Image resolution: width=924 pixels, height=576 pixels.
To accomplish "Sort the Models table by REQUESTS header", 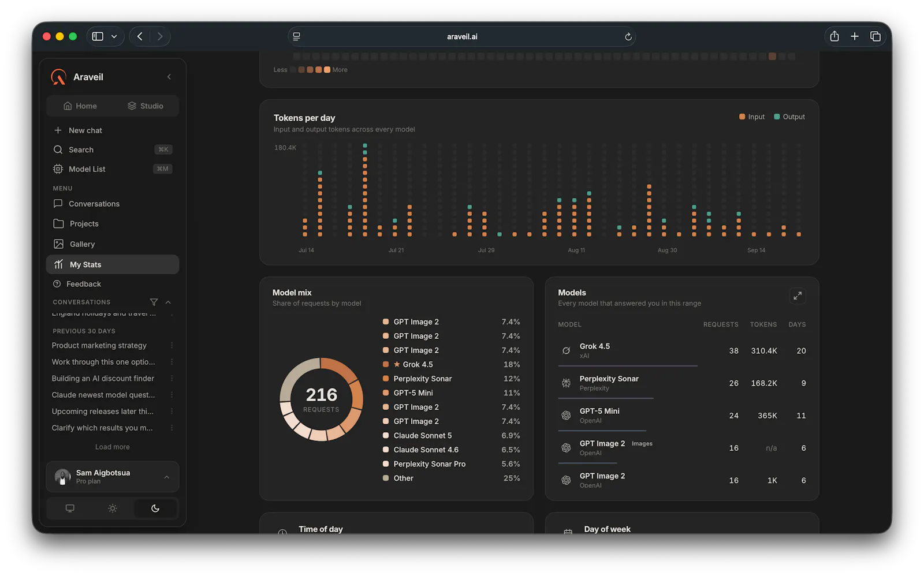I will point(721,324).
